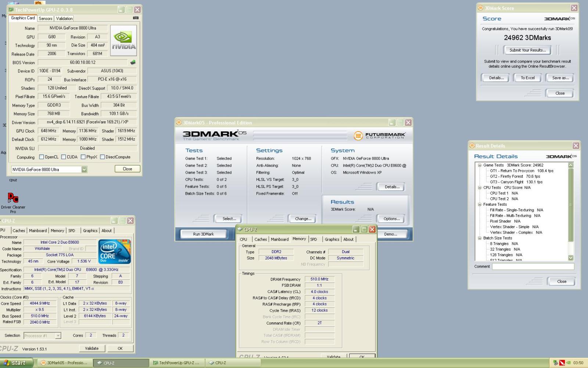This screenshot has height=368, width=588.
Task: Click the 3DMark05 taskbar button
Action: tap(64, 363)
